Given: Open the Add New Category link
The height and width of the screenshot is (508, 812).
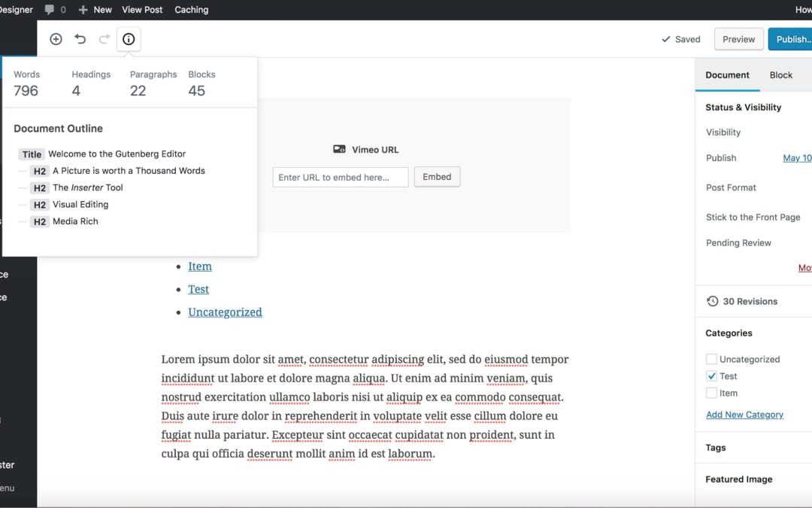Looking at the screenshot, I should pos(744,414).
